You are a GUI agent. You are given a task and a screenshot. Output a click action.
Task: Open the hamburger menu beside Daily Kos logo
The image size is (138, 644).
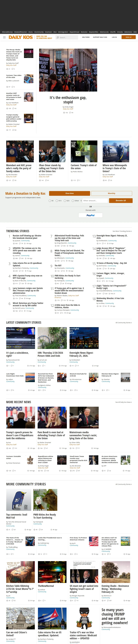[4, 37]
